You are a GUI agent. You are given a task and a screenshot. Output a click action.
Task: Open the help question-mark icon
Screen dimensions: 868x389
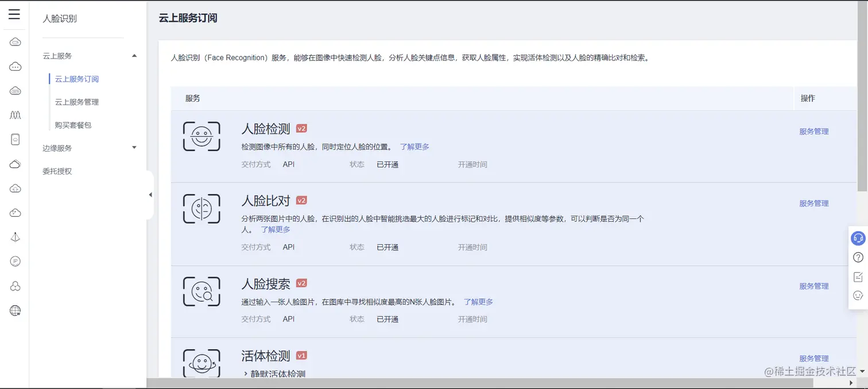[858, 257]
